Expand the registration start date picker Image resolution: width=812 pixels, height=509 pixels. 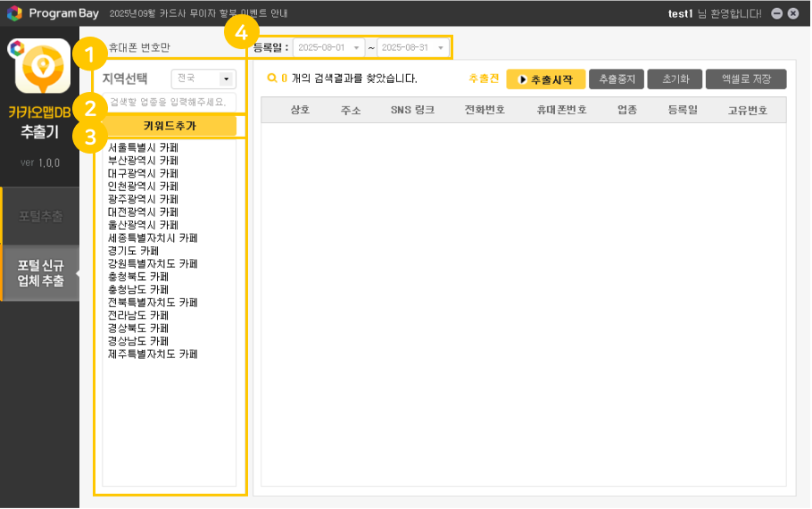tap(356, 46)
